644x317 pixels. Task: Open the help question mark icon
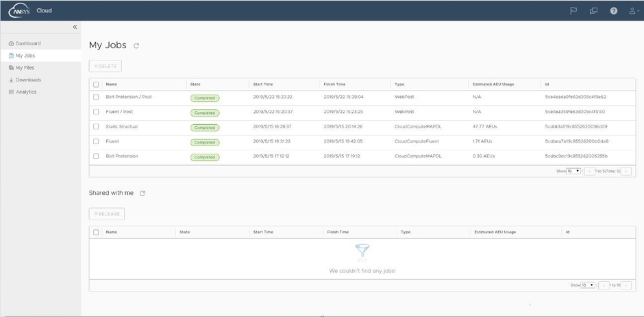pos(614,11)
